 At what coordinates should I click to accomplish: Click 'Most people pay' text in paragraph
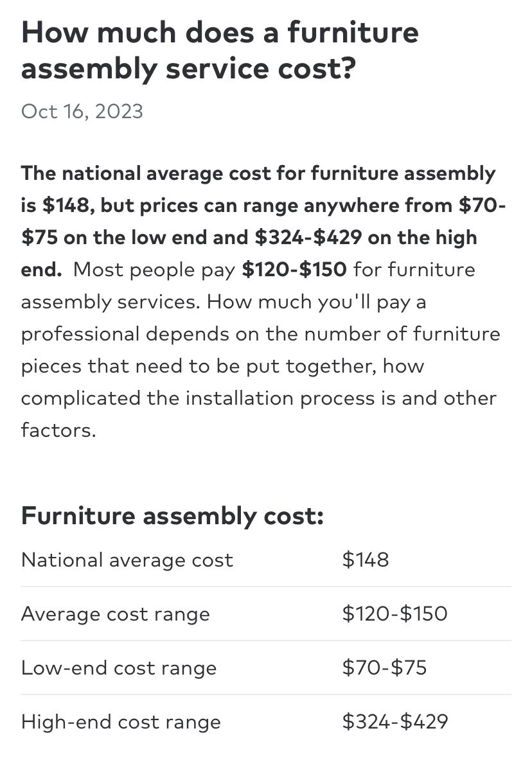click(x=154, y=270)
